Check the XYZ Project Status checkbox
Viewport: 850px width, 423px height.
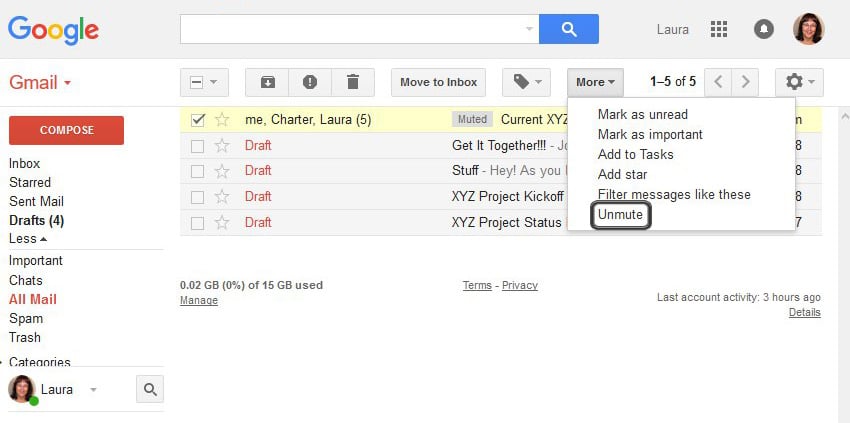click(x=198, y=223)
